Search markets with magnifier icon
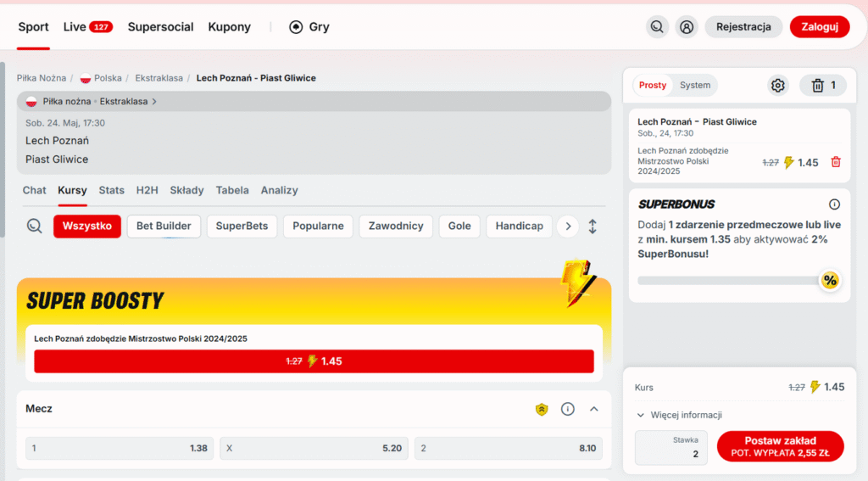 [34, 227]
